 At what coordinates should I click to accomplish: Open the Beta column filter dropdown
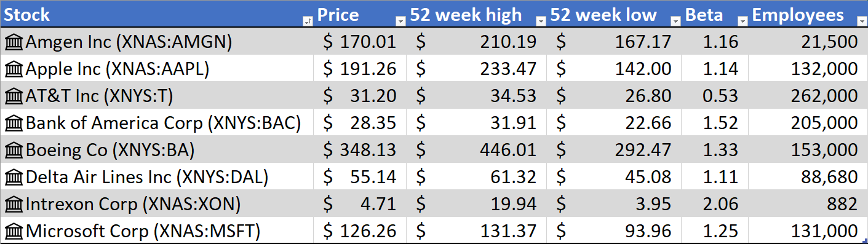point(743,22)
